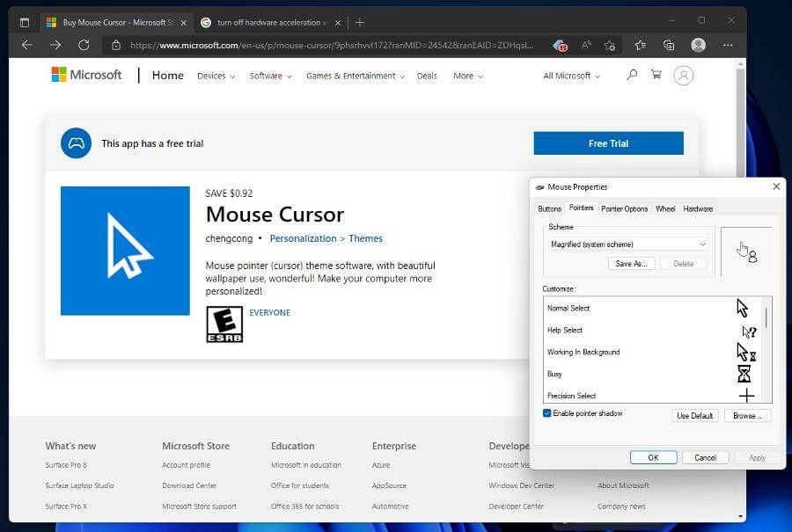Toggle the Enable pointer shadow checkbox
The width and height of the screenshot is (792, 532).
(x=548, y=413)
